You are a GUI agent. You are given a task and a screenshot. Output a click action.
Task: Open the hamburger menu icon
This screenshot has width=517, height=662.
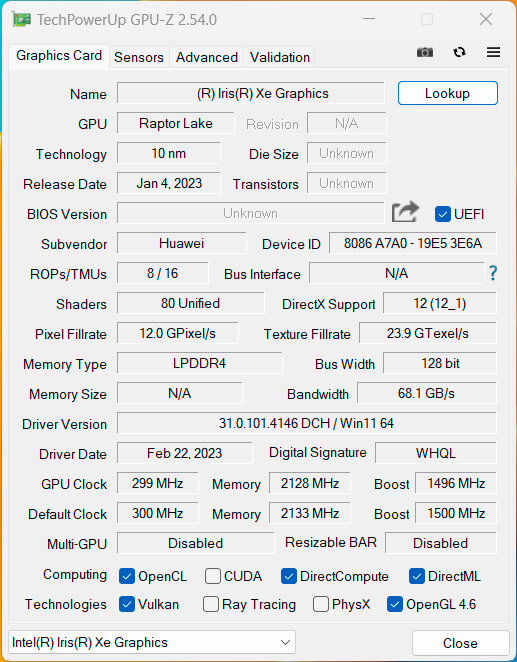[x=493, y=52]
